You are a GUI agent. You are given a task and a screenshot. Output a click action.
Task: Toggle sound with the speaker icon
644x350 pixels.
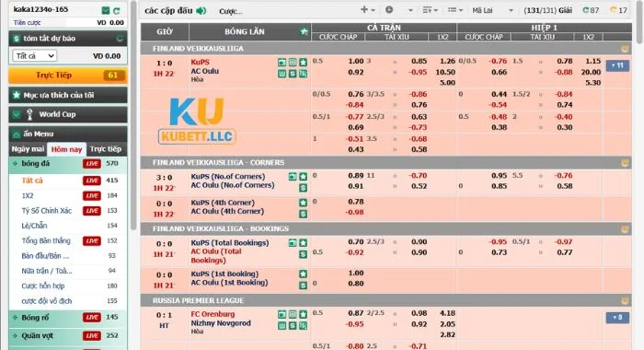coord(201,11)
